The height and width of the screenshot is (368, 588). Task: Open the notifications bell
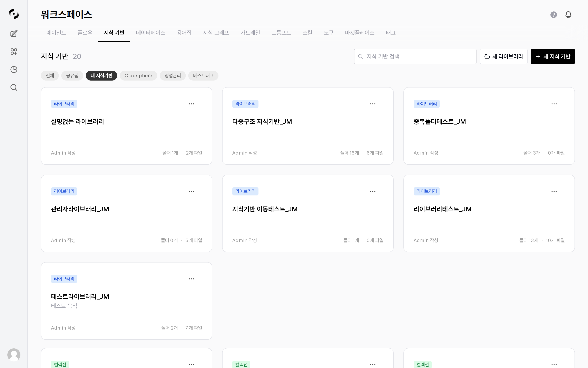[x=568, y=15]
